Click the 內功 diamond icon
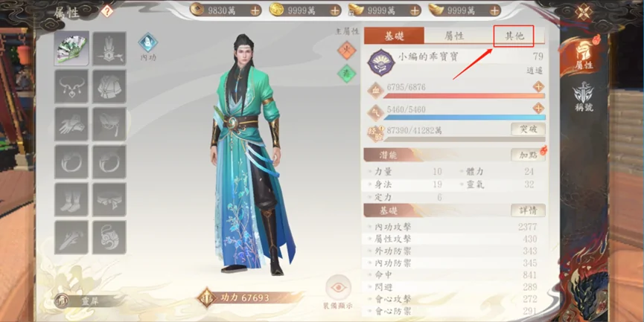Screen dimensions: 644x322 click(148, 42)
